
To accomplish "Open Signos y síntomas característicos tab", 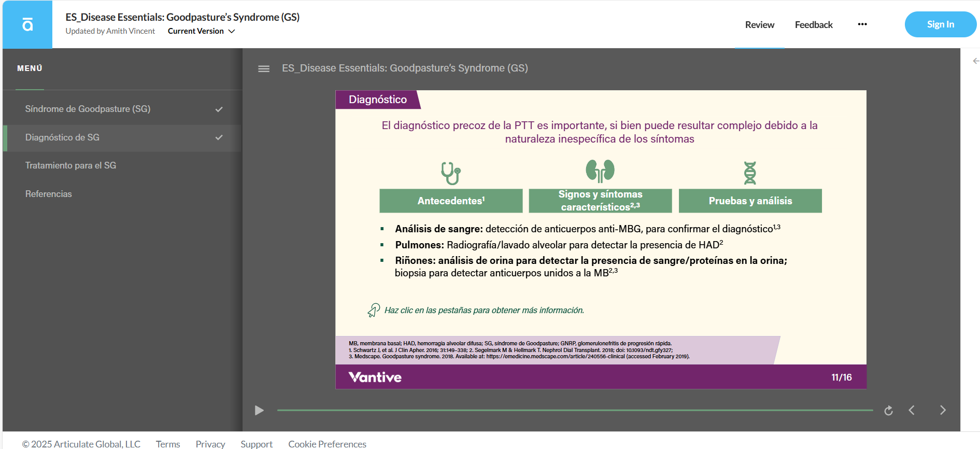I will [x=600, y=201].
